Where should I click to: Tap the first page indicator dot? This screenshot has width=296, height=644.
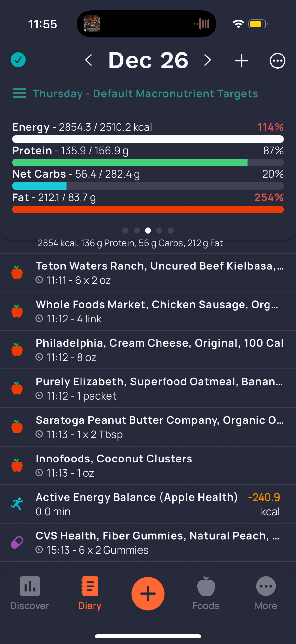[125, 230]
